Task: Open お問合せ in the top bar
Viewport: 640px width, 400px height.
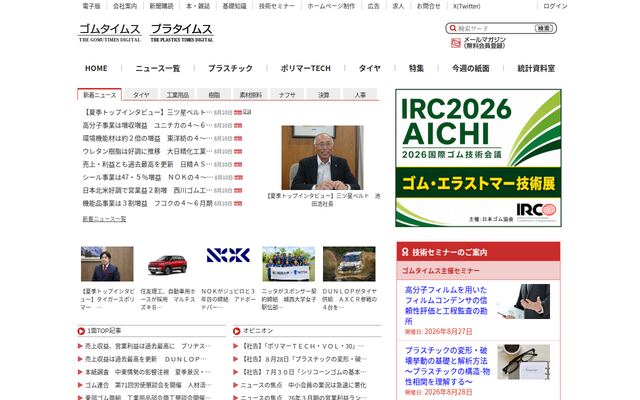Action: tap(429, 6)
